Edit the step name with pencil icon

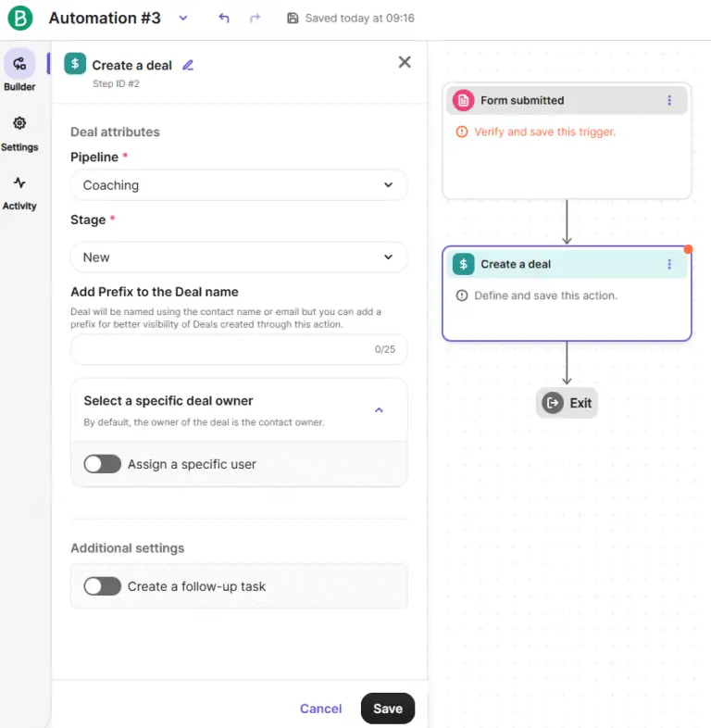188,65
